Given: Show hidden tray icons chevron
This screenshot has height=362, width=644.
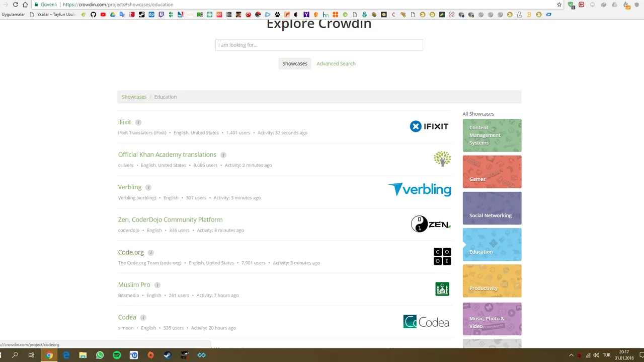Looking at the screenshot, I should [x=571, y=355].
